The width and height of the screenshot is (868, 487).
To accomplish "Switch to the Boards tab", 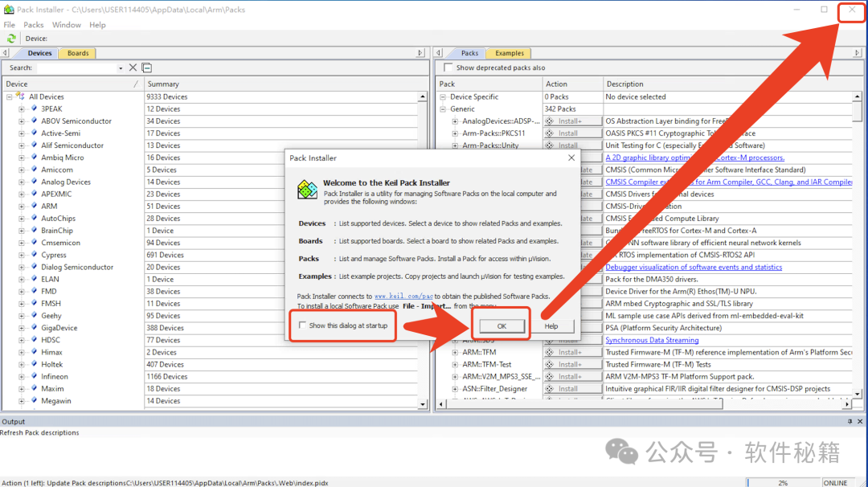I will (x=77, y=53).
